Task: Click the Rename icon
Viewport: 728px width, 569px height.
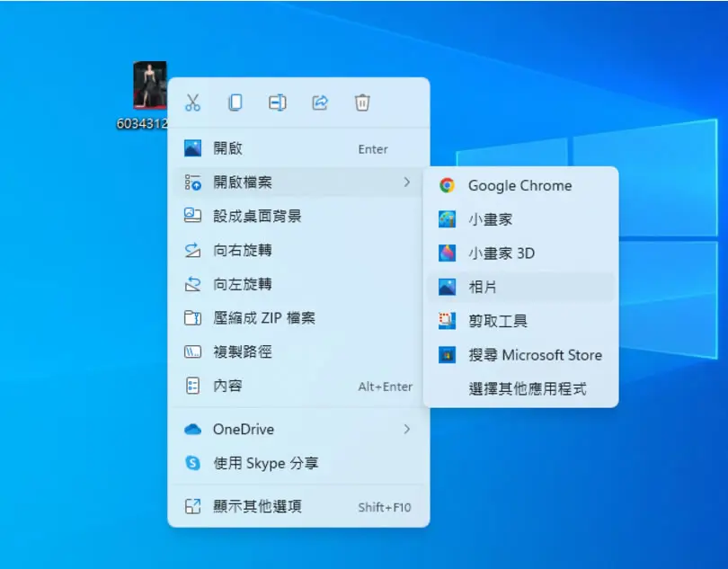Action: point(277,102)
